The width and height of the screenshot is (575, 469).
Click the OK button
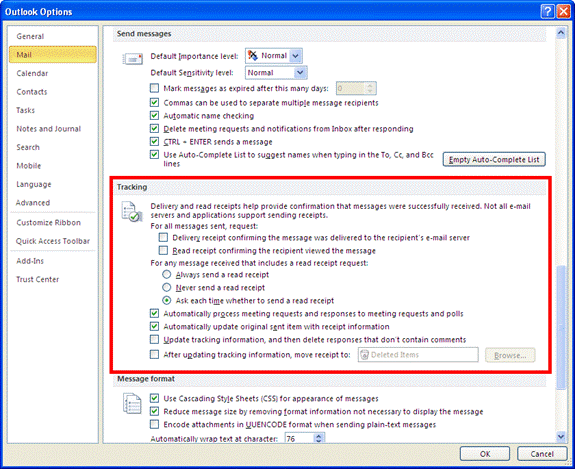coord(485,454)
